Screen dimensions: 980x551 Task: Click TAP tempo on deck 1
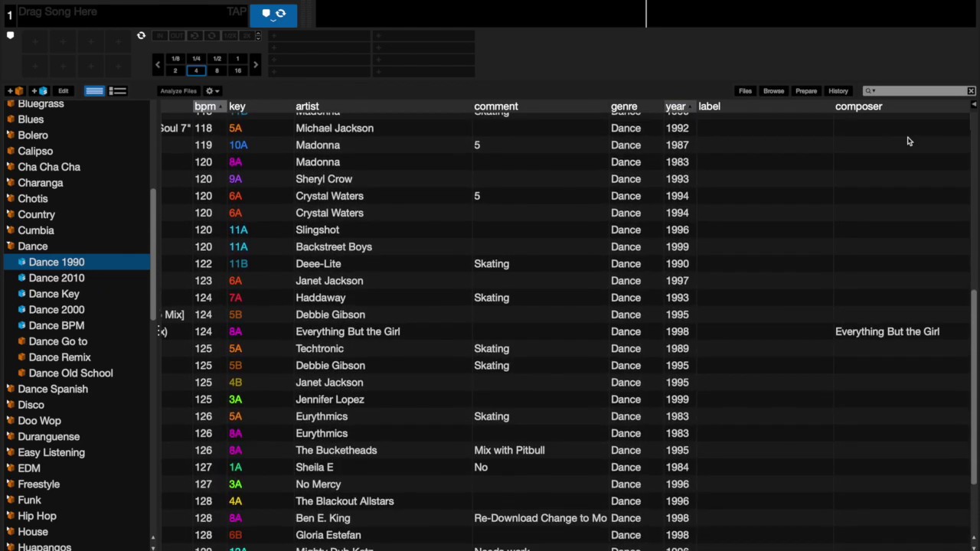237,11
